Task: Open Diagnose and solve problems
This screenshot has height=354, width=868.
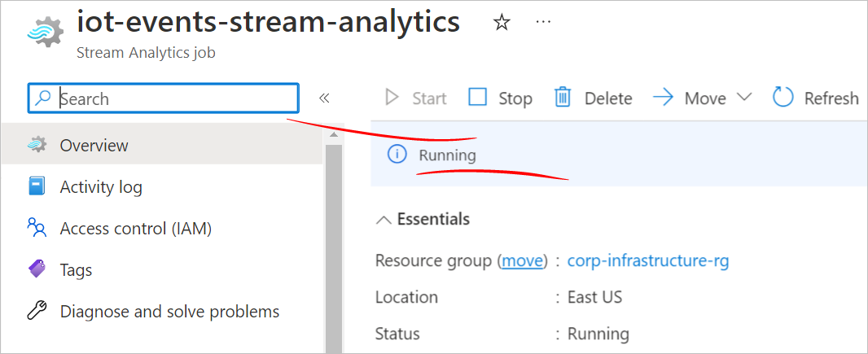Action: coord(162,312)
